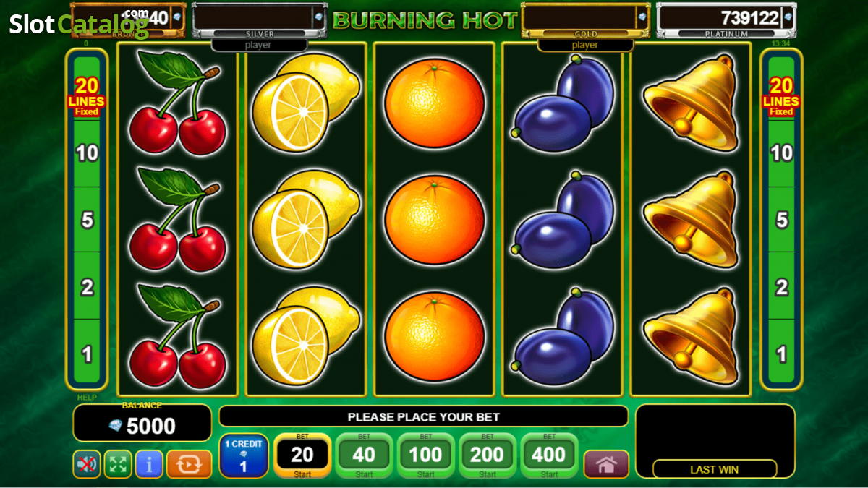Click the HELP label above balance
This screenshot has height=488, width=868.
(87, 398)
